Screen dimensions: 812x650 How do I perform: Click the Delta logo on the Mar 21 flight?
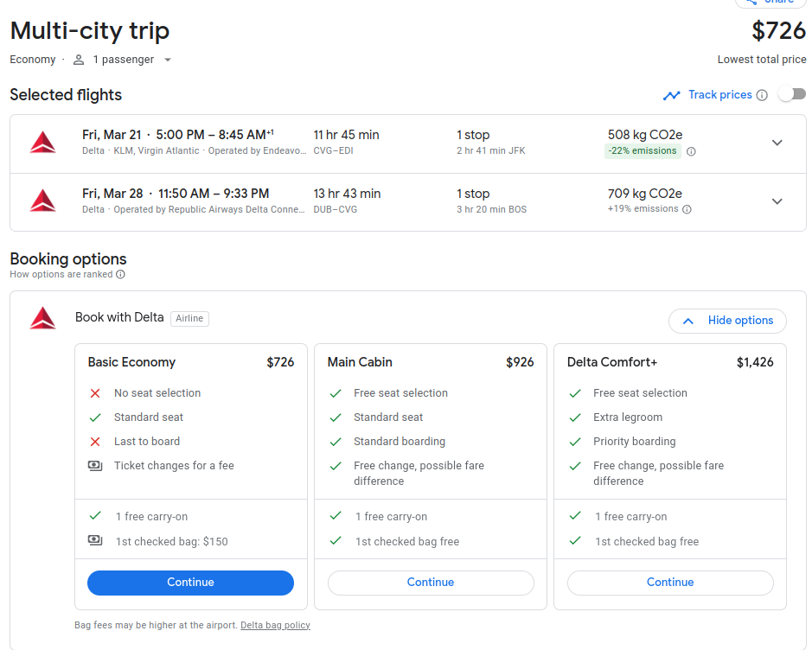coord(41,141)
